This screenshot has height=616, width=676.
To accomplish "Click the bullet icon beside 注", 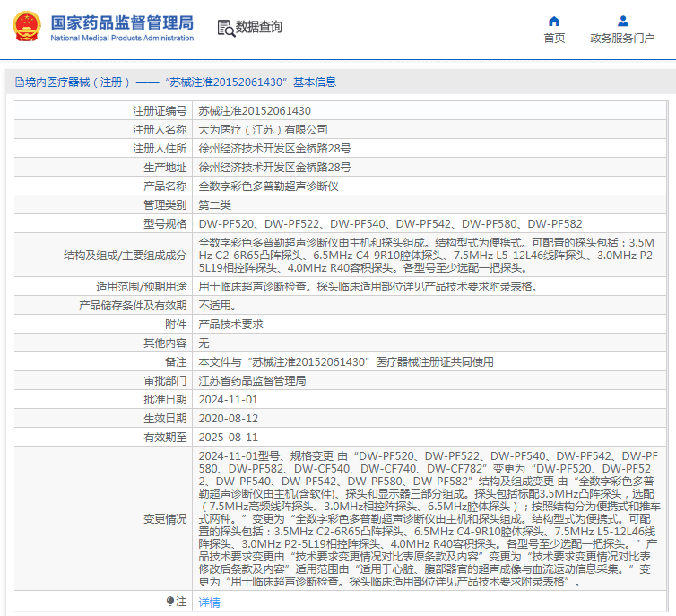I will 170,601.
